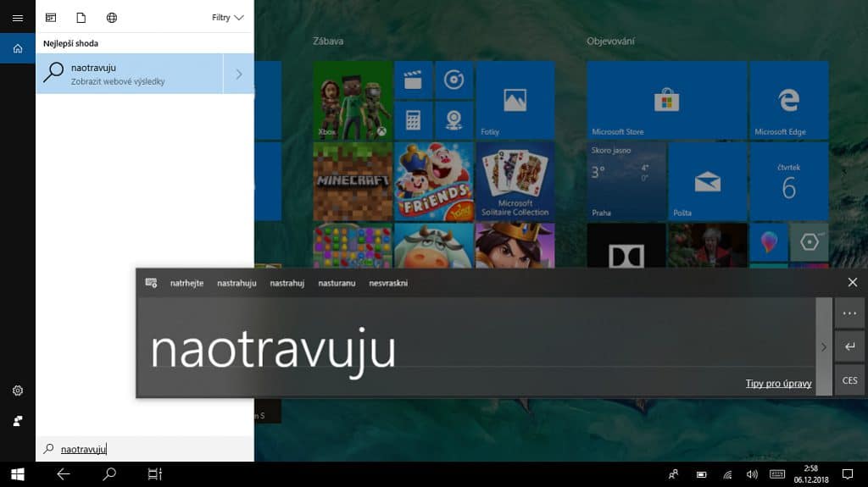The image size is (868, 487).
Task: Open the People icon in system tray
Action: pos(673,474)
